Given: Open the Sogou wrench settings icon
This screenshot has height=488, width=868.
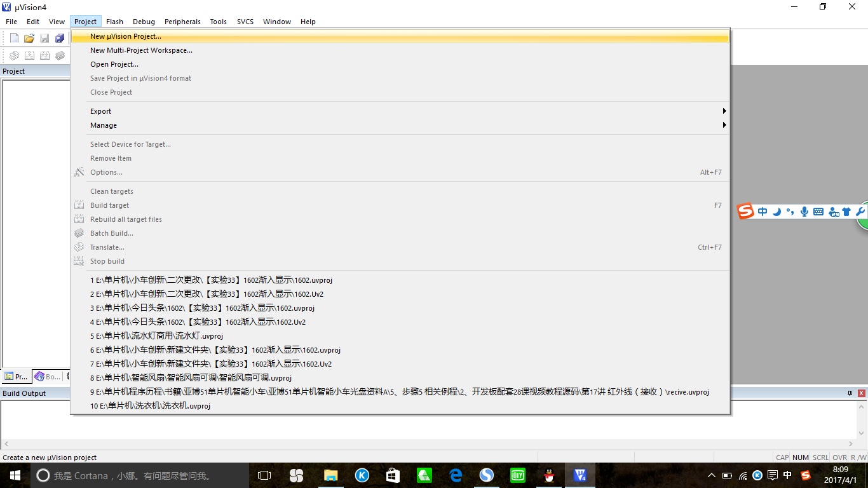Looking at the screenshot, I should [x=861, y=212].
